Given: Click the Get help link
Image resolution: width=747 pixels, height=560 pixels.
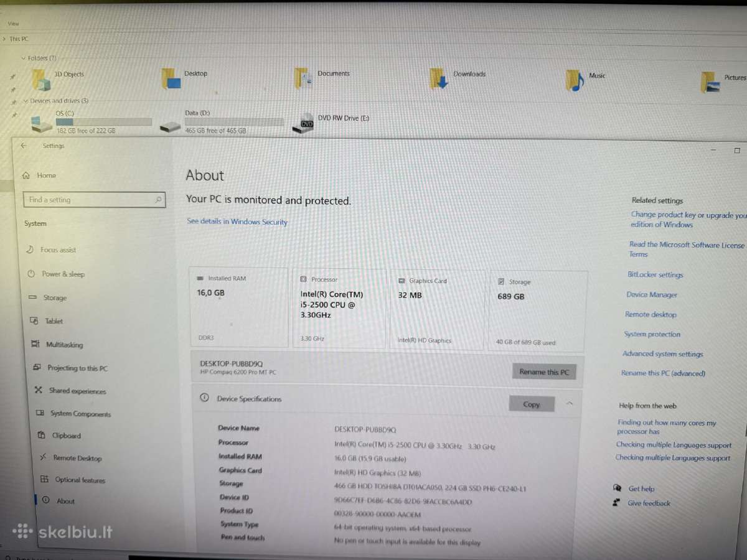Looking at the screenshot, I should (641, 489).
